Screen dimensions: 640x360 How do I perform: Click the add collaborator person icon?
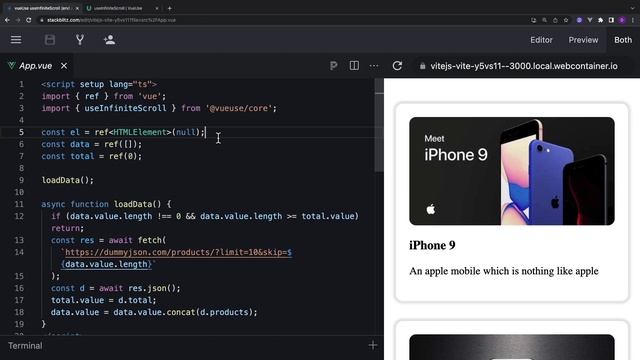click(109, 40)
